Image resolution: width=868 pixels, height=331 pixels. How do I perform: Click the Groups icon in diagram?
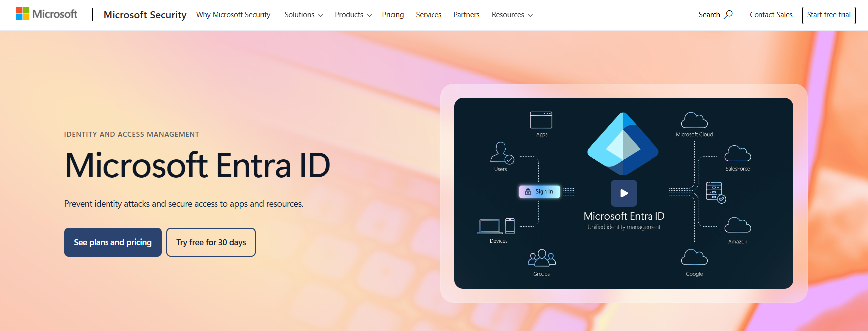tap(542, 258)
